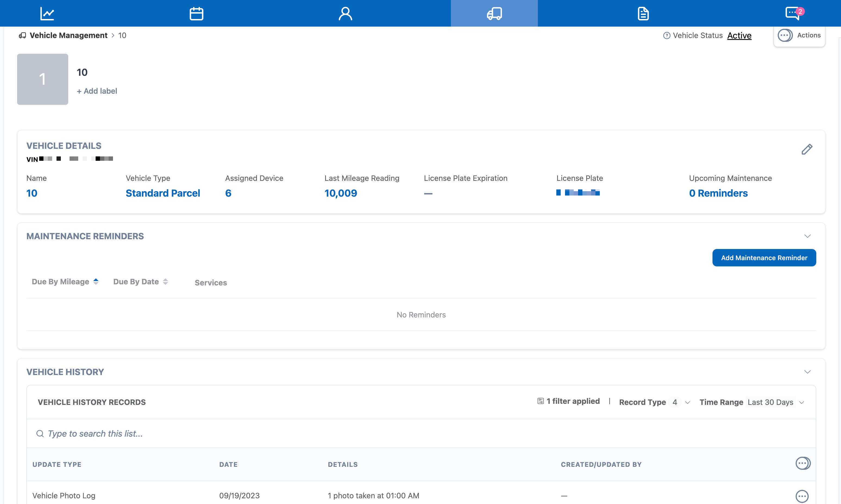This screenshot has height=504, width=841.
Task: Click the Active vehicle status link
Action: coord(739,36)
